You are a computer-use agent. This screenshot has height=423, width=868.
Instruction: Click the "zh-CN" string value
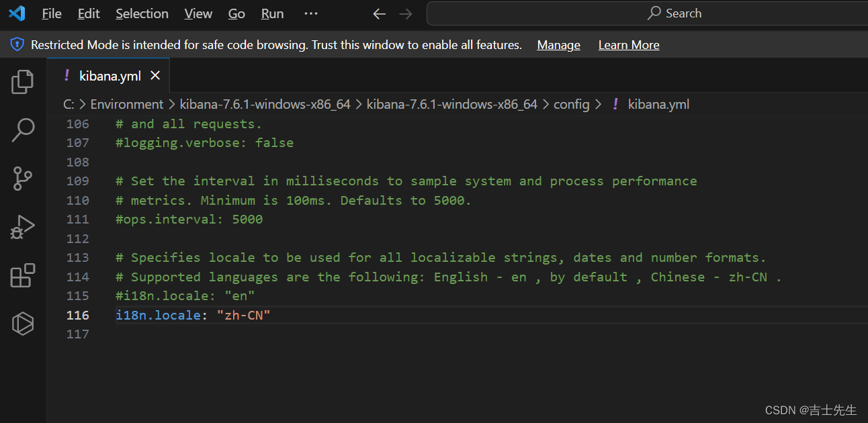243,315
